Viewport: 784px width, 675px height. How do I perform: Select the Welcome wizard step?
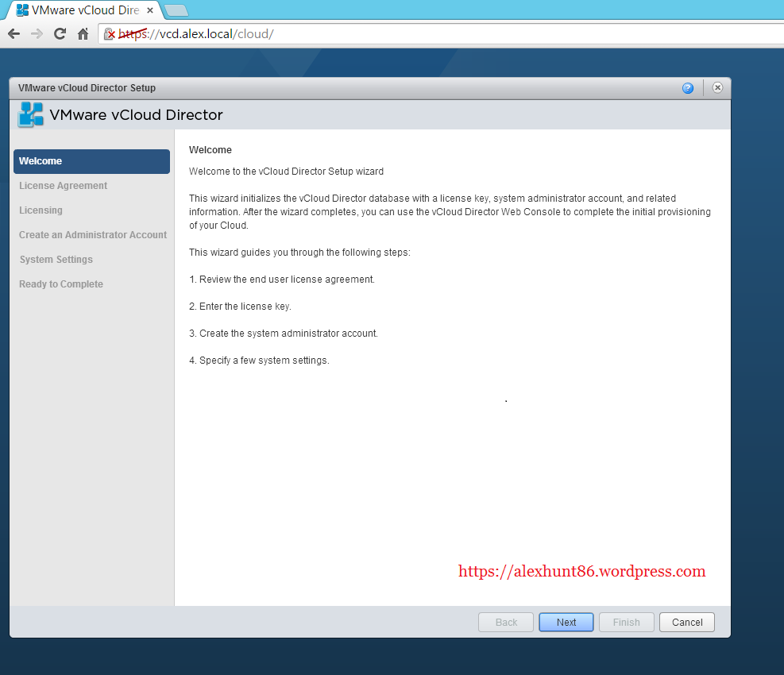91,161
